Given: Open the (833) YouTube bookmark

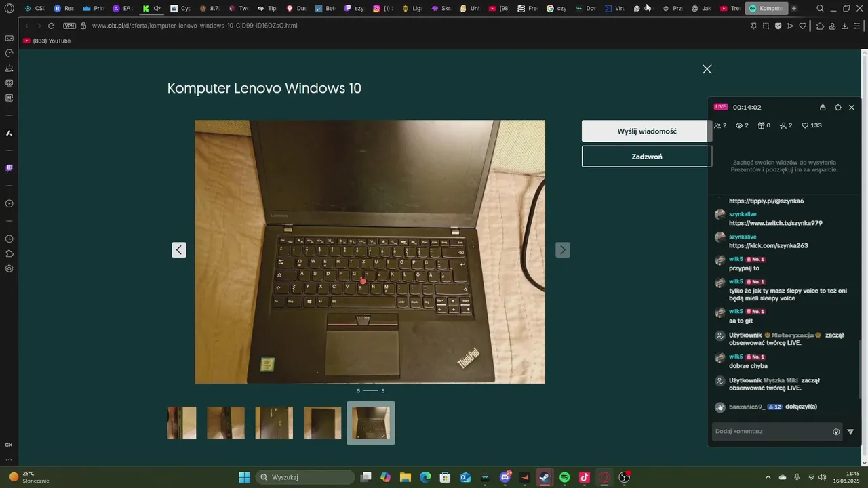Looking at the screenshot, I should point(47,41).
